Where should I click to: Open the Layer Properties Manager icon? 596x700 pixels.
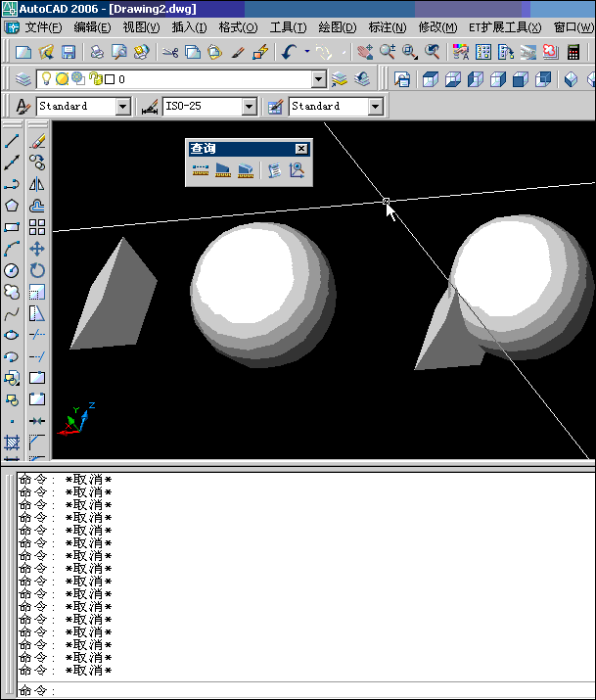click(23, 79)
